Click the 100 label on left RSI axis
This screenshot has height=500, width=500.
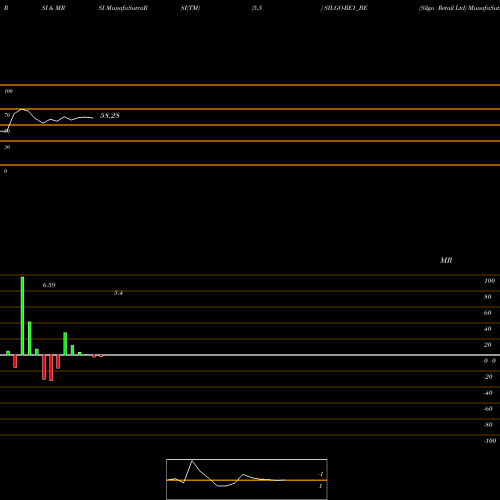click(9, 91)
